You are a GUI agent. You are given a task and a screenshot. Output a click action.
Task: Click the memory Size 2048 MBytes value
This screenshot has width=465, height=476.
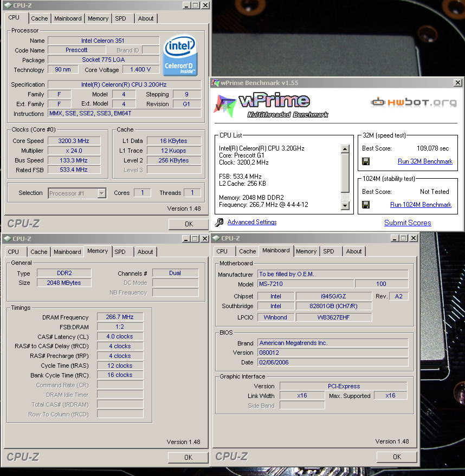tap(64, 283)
